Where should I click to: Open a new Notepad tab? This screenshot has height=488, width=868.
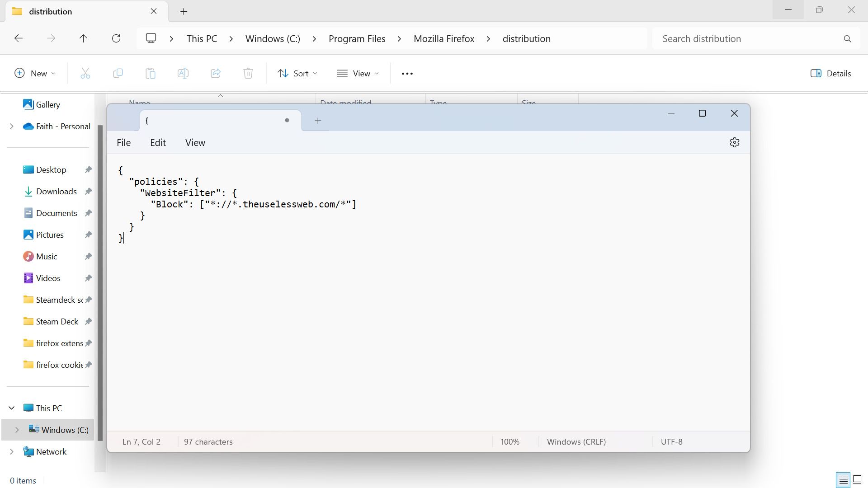[x=318, y=121]
